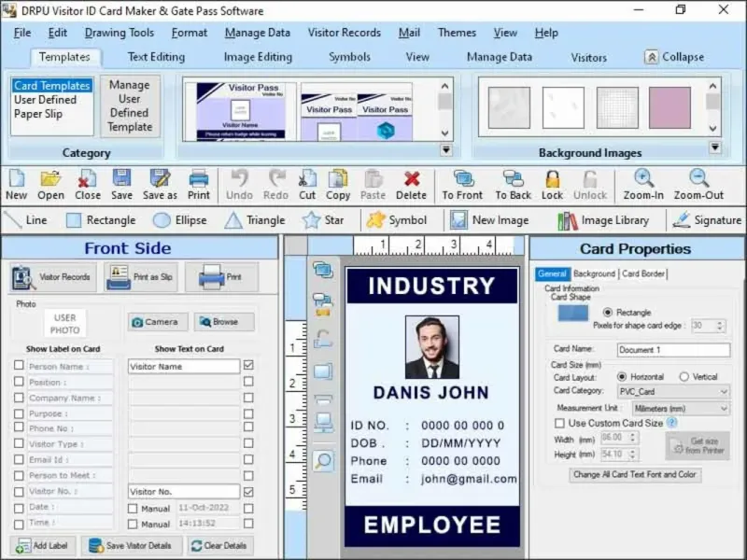Open the Measurement Unit dropdown
This screenshot has width=747, height=560.
tap(681, 409)
